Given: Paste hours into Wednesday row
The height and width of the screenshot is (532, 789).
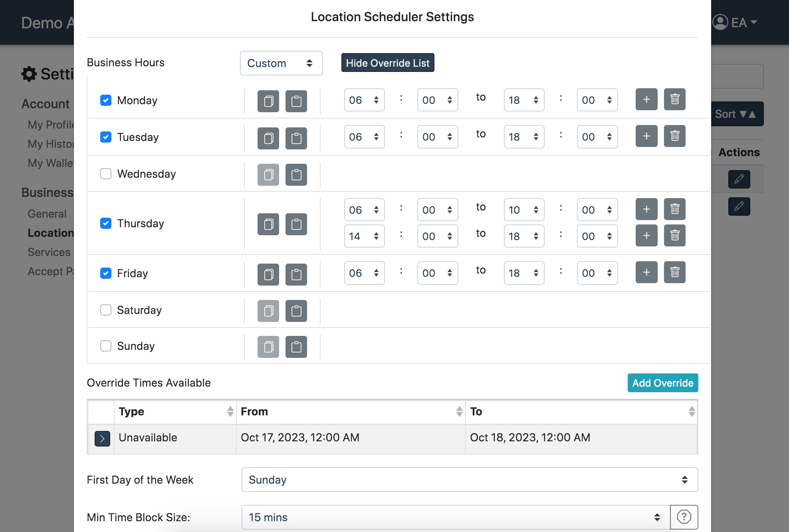Looking at the screenshot, I should [296, 175].
